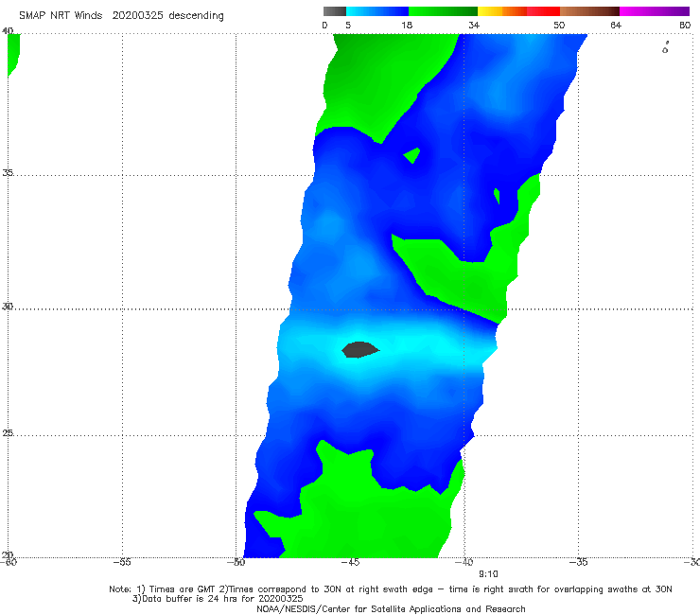Click the red section of the colorbar
This screenshot has width=700, height=615.
(543, 11)
